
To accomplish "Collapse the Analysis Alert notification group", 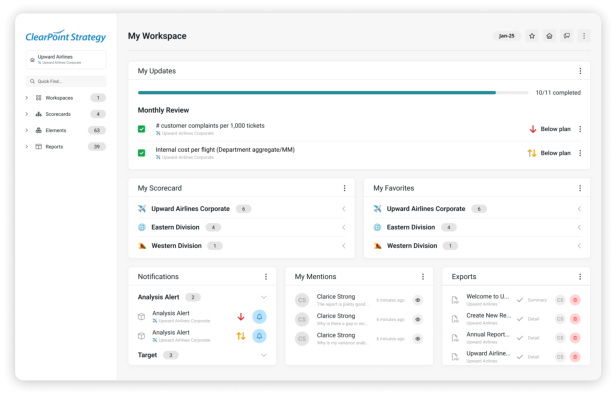I will click(264, 297).
